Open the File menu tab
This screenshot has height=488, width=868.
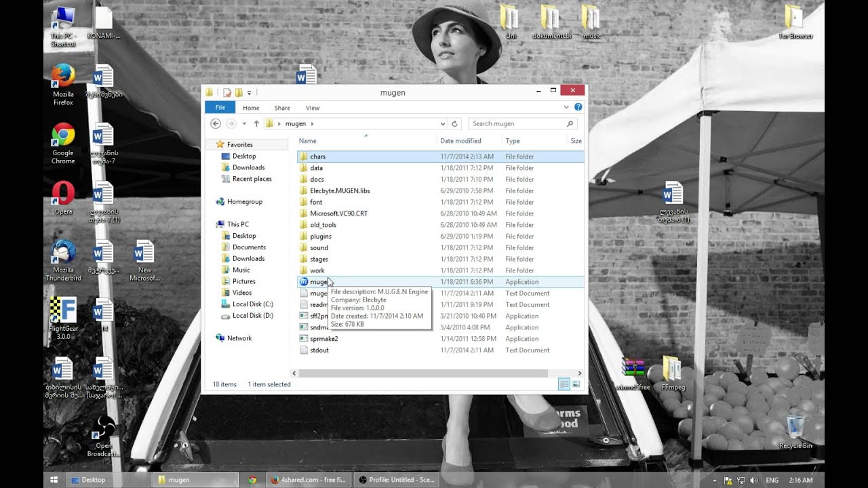(x=220, y=108)
